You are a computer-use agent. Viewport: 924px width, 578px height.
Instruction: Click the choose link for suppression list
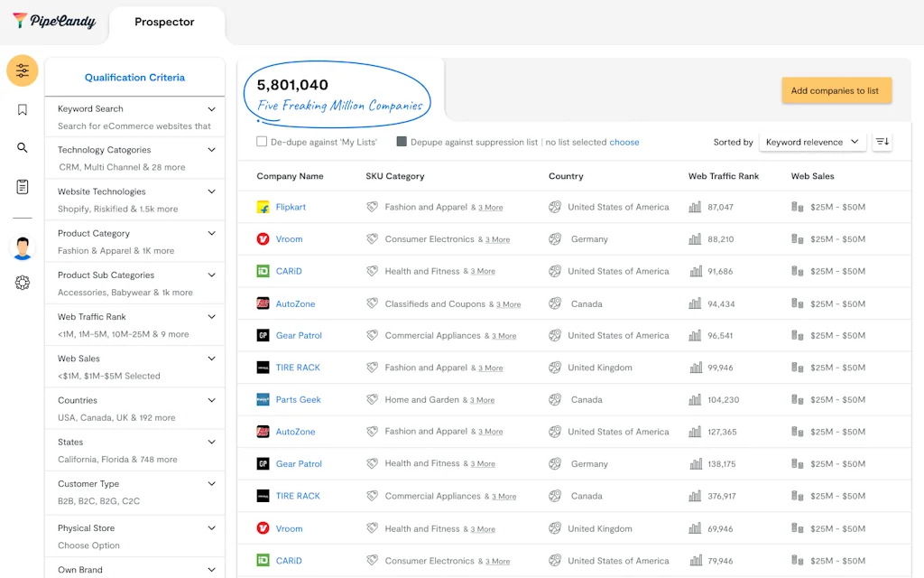(x=624, y=142)
